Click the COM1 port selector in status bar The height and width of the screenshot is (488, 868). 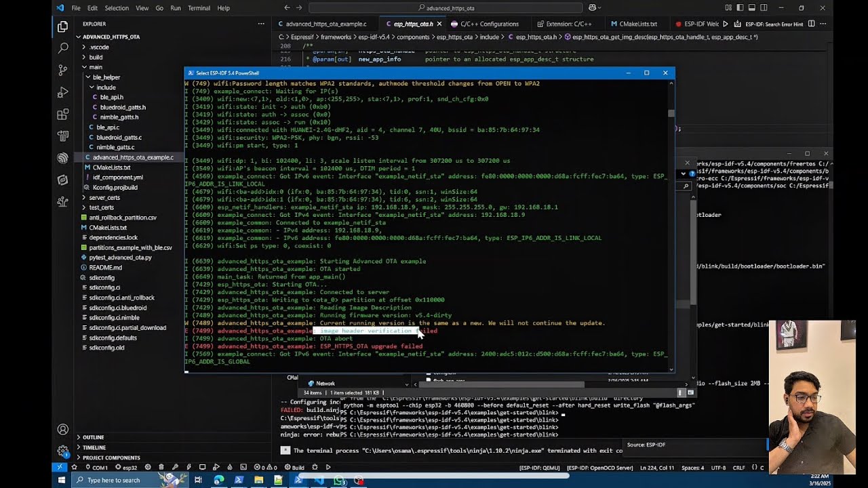(96, 468)
